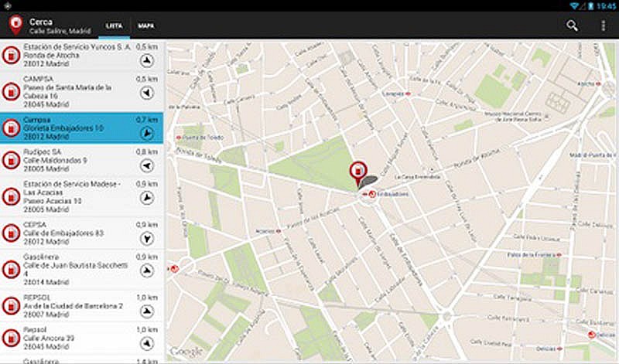The width and height of the screenshot is (619, 364).
Task: Select fuel pump icon of Madese Las Acacias row
Action: click(x=11, y=197)
